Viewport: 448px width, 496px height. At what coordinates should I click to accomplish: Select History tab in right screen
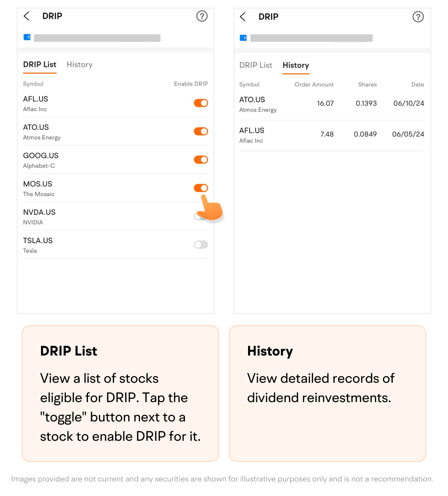coord(296,66)
